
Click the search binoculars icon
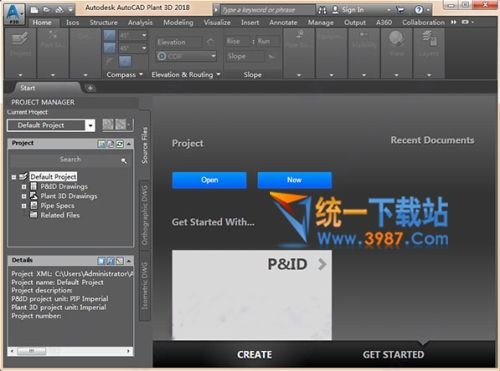pyautogui.click(x=322, y=10)
